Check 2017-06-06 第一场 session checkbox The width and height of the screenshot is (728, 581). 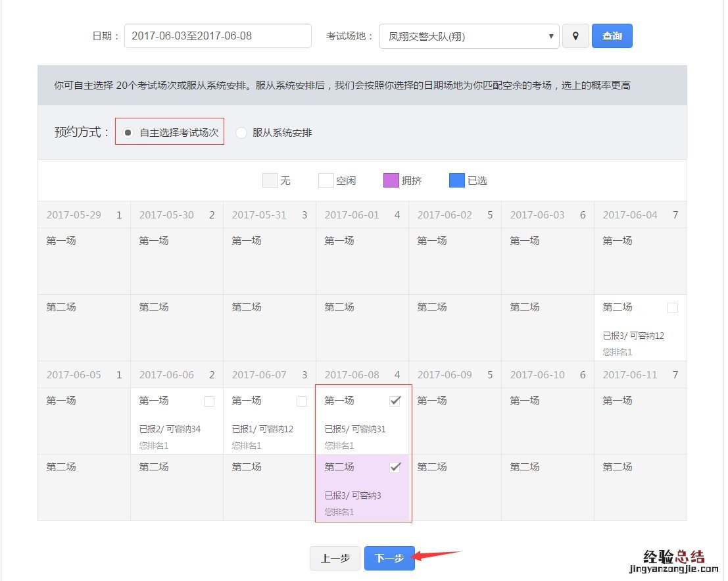tap(209, 401)
